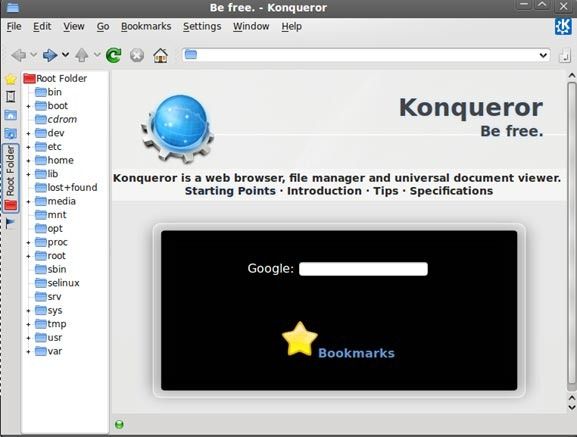The width and height of the screenshot is (577, 437).
Task: Click the KDE logo icon
Action: pos(563,26)
